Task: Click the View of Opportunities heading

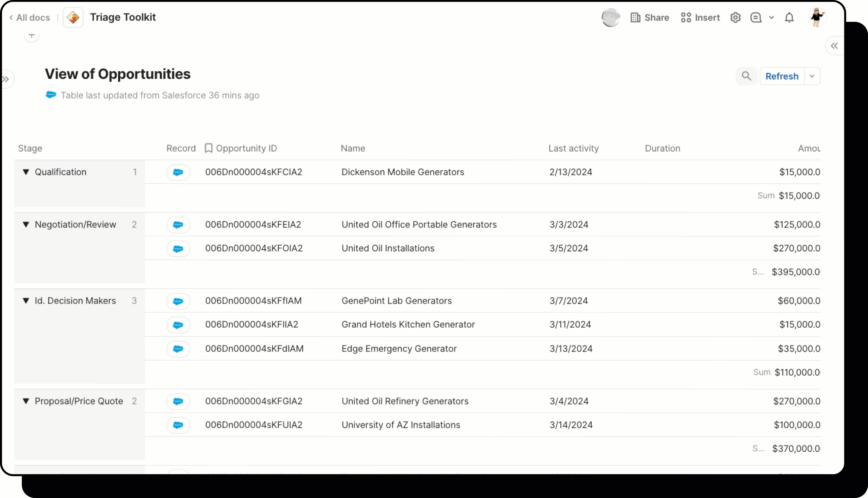Action: [118, 74]
